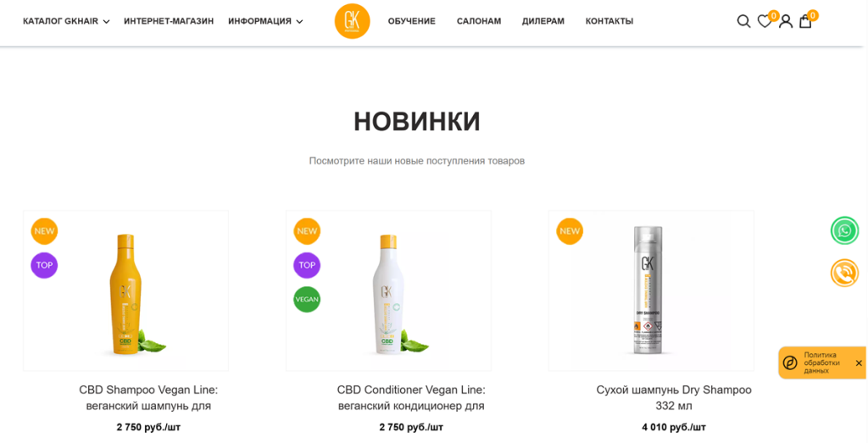868x443 pixels.
Task: Expand the Информация dropdown menu
Action: click(x=265, y=21)
